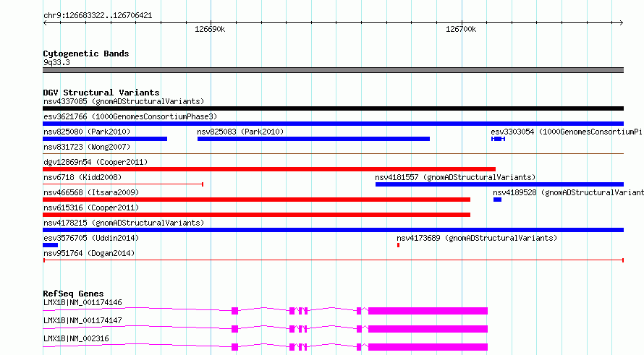This screenshot has width=644, height=355.
Task: Click the blue nsv4181557 variant bar
Action: pyautogui.click(x=499, y=184)
